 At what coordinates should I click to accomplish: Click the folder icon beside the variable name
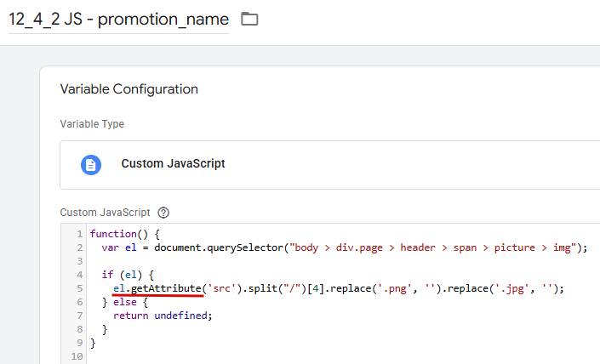249,19
